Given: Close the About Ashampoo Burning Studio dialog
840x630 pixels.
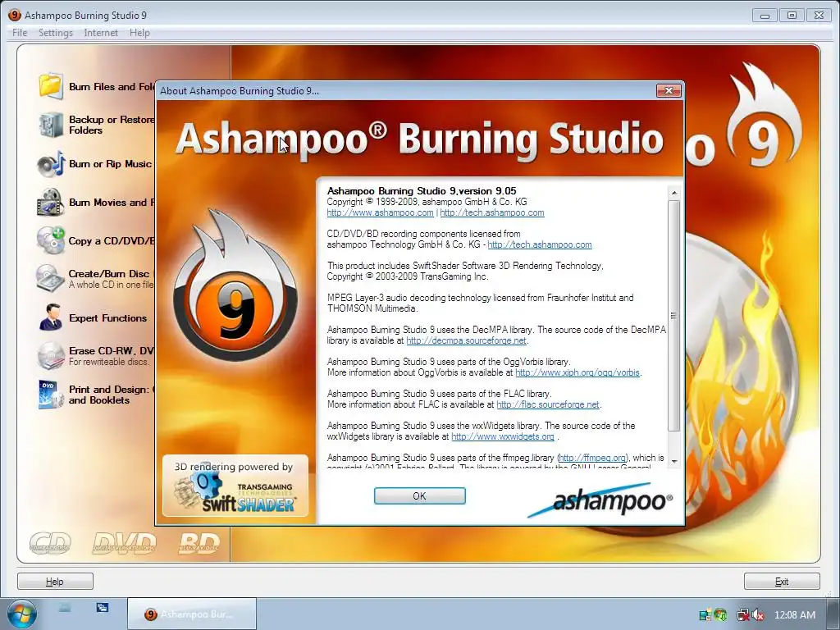Looking at the screenshot, I should 669,90.
